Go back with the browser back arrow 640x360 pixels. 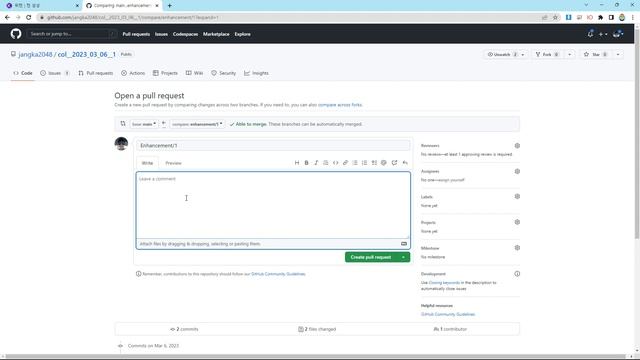(x=7, y=18)
